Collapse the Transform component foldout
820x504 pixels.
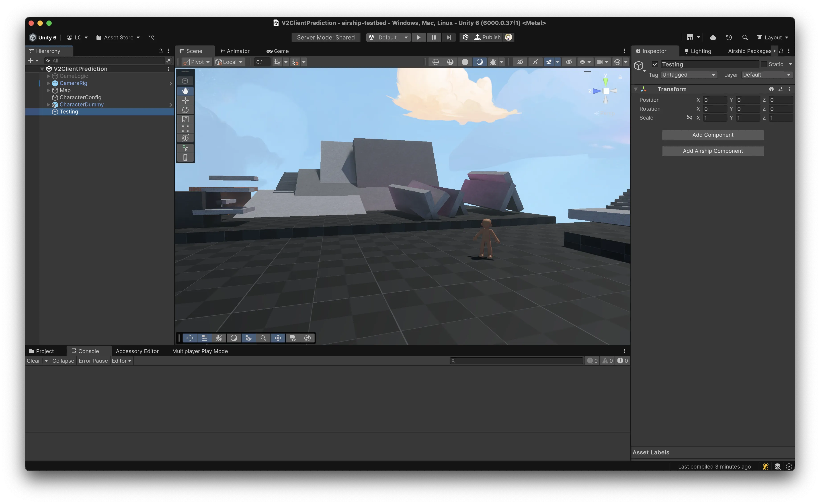[636, 89]
